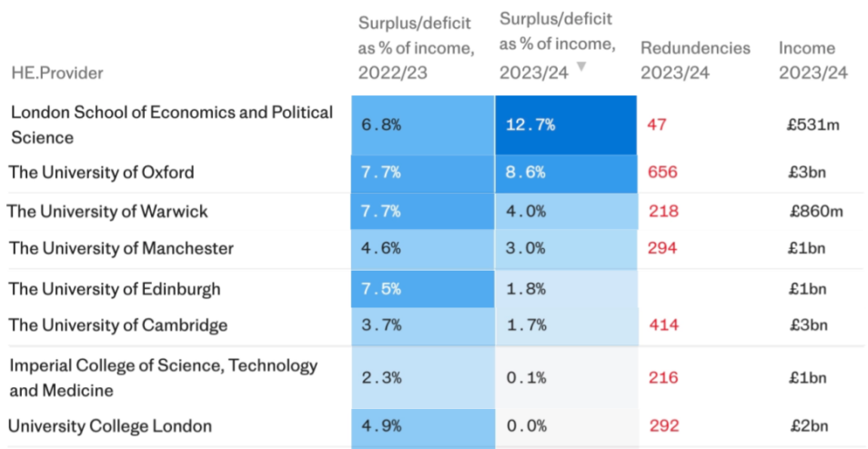
Task: Sort by Income 2023/24 column header
Action: click(813, 60)
